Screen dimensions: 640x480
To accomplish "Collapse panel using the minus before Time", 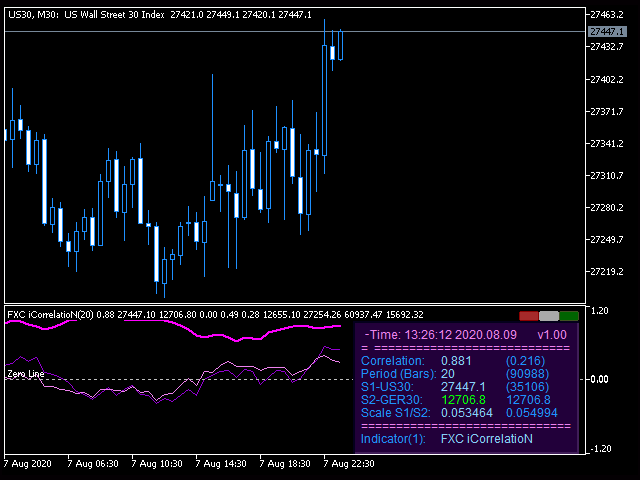I will (368, 334).
